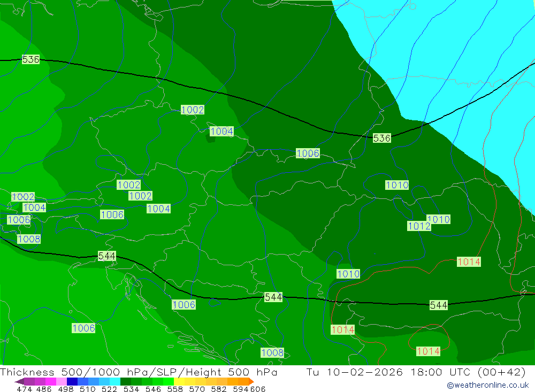This screenshot has height=392, width=535.
Task: Click the 536 contour label near the left edge
Action: pyautogui.click(x=30, y=59)
